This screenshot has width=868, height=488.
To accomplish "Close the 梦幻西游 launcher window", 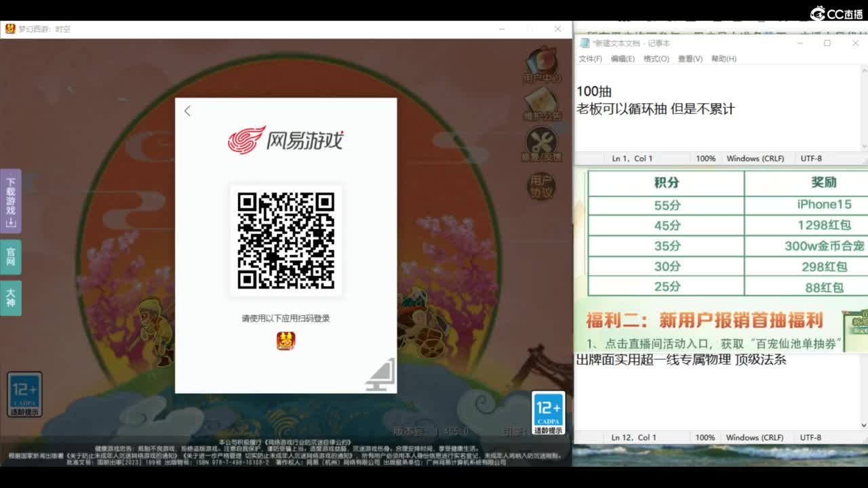I will [557, 29].
